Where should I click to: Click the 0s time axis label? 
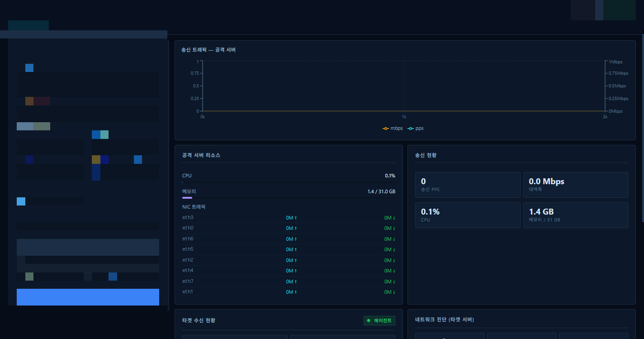tap(203, 117)
